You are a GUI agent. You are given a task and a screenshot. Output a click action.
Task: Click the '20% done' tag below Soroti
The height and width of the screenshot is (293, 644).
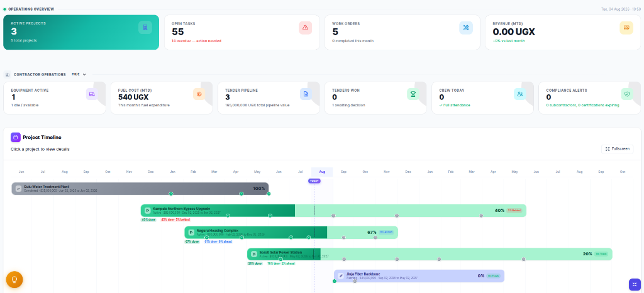click(255, 263)
